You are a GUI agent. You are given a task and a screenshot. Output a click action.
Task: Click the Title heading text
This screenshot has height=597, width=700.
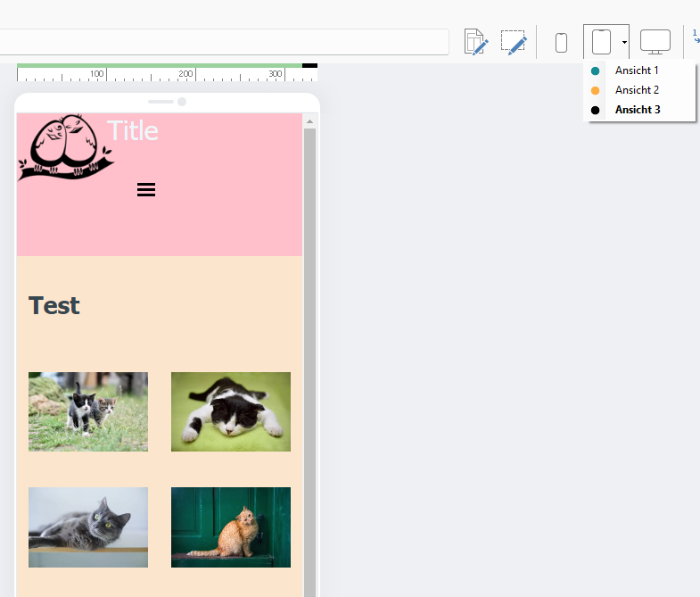coord(133,131)
